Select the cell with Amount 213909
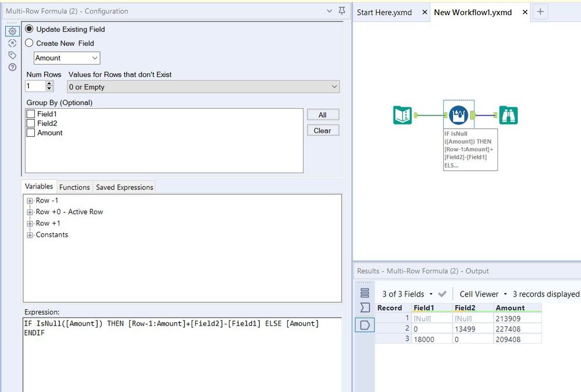The image size is (581, 392). [518, 318]
